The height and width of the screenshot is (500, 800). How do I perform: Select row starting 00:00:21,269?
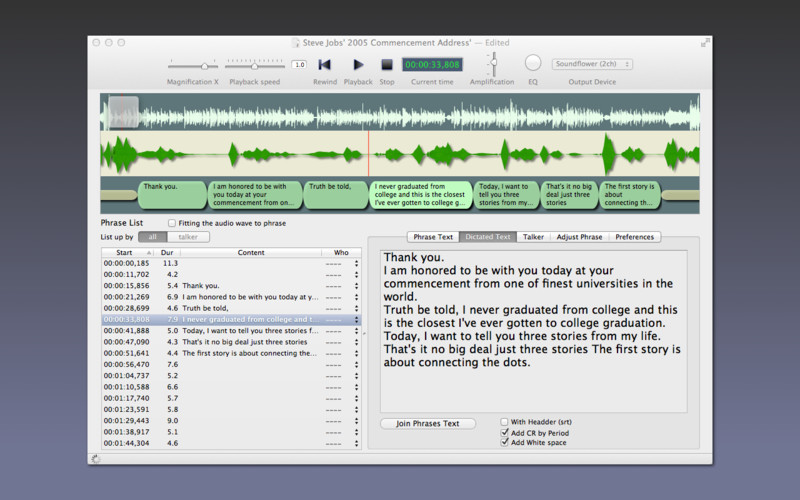pos(231,297)
